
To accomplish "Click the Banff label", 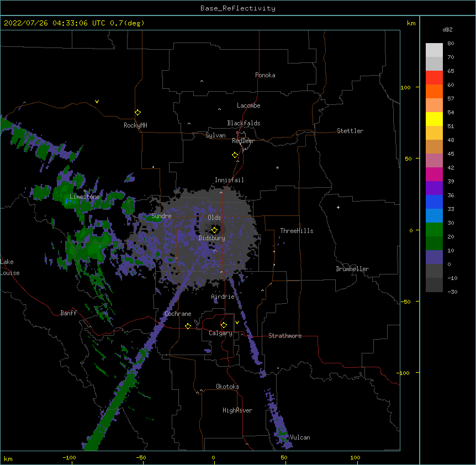I will point(68,313).
